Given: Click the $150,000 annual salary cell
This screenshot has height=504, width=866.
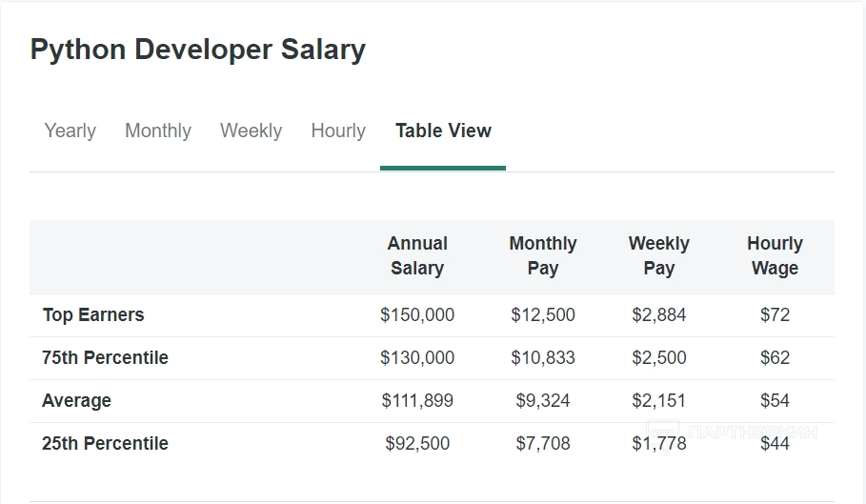Looking at the screenshot, I should [417, 314].
